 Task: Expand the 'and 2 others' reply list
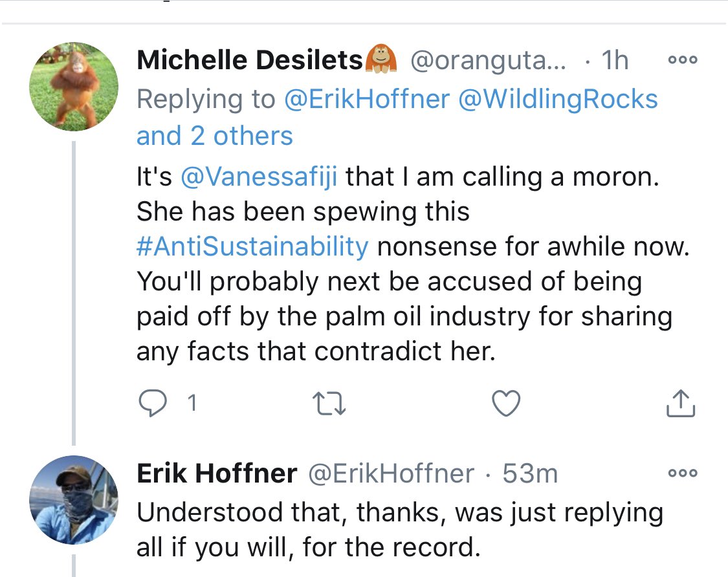(x=214, y=135)
